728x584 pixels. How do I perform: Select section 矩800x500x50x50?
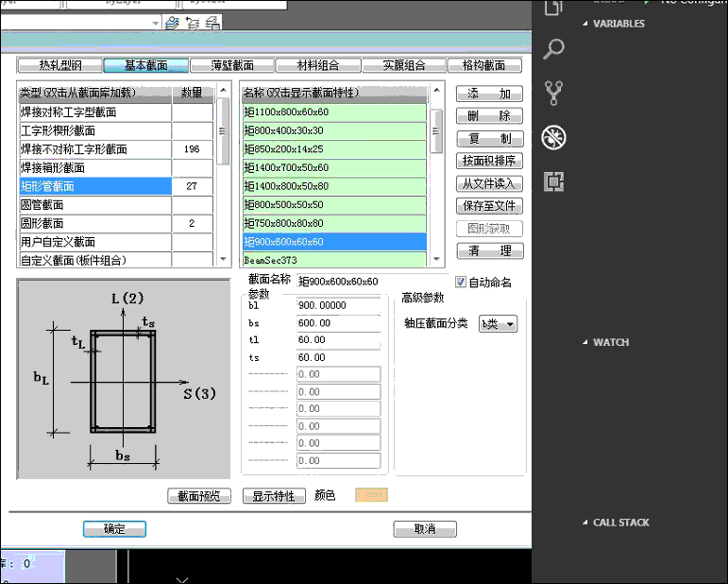click(334, 205)
